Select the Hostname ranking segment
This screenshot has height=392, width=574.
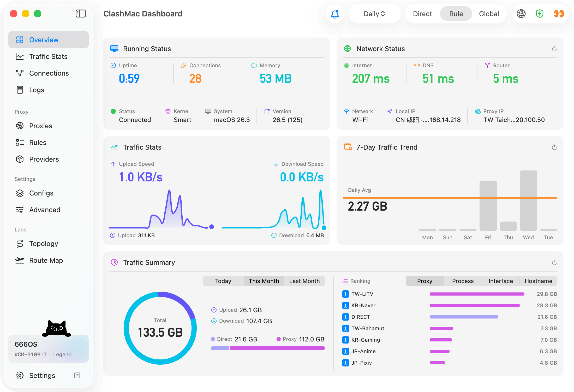pos(539,281)
